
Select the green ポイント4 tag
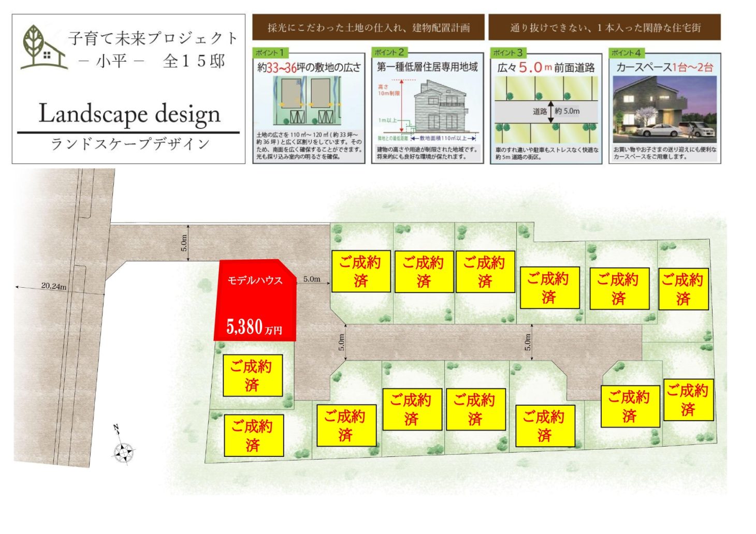pyautogui.click(x=626, y=53)
